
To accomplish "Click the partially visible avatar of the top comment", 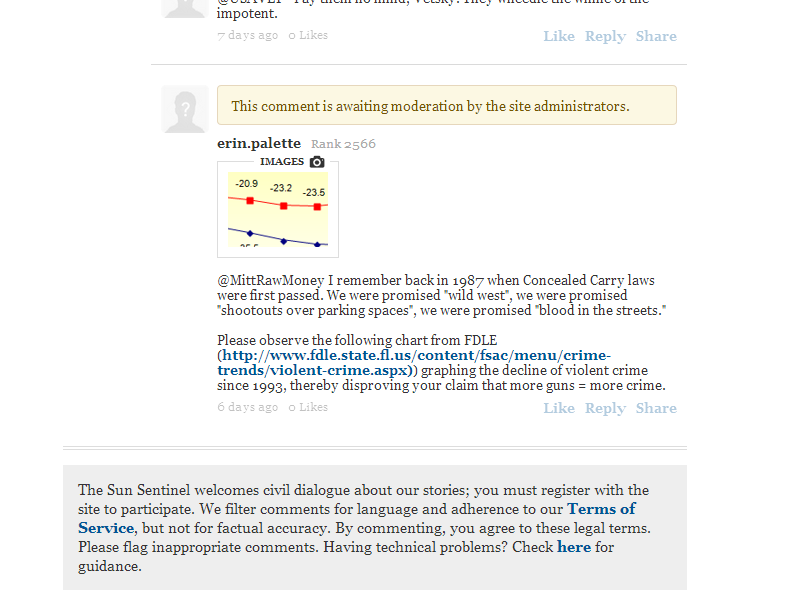I will pos(185,8).
